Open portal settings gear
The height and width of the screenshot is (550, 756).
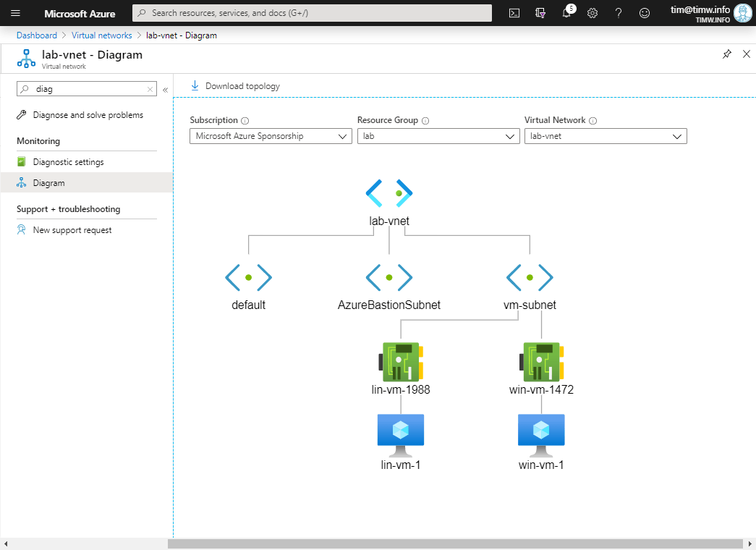tap(593, 13)
